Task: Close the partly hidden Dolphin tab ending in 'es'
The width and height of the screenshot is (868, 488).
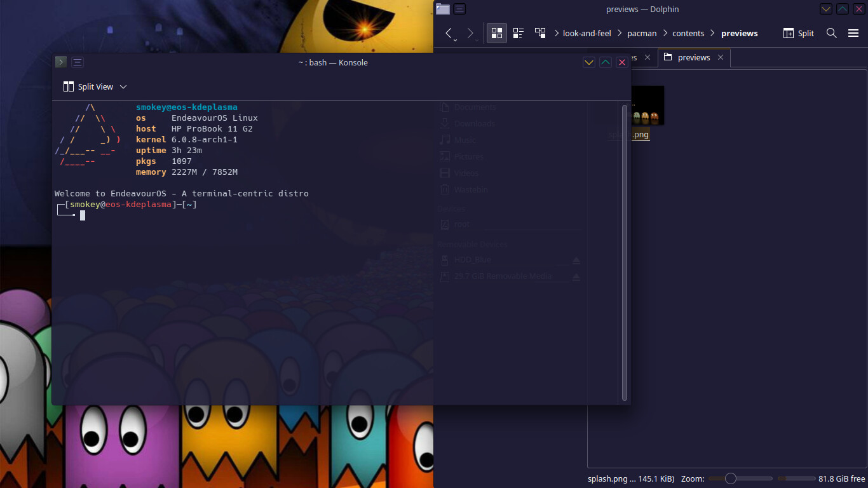Action: point(647,57)
